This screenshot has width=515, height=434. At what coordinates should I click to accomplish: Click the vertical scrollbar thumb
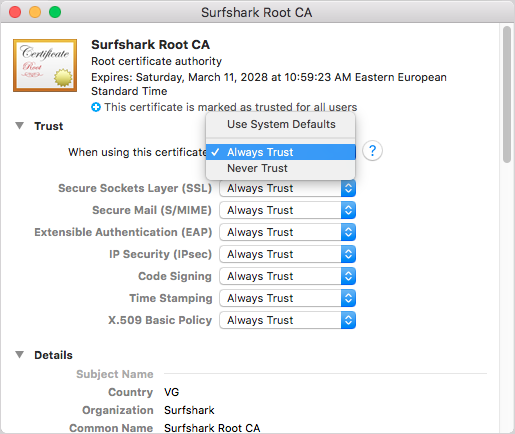[x=507, y=94]
